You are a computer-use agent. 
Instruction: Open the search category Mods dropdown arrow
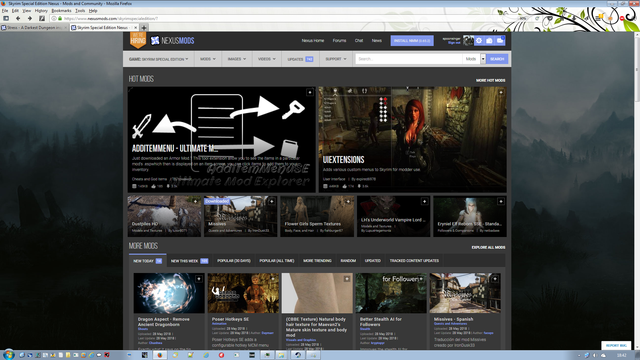pos(483,59)
